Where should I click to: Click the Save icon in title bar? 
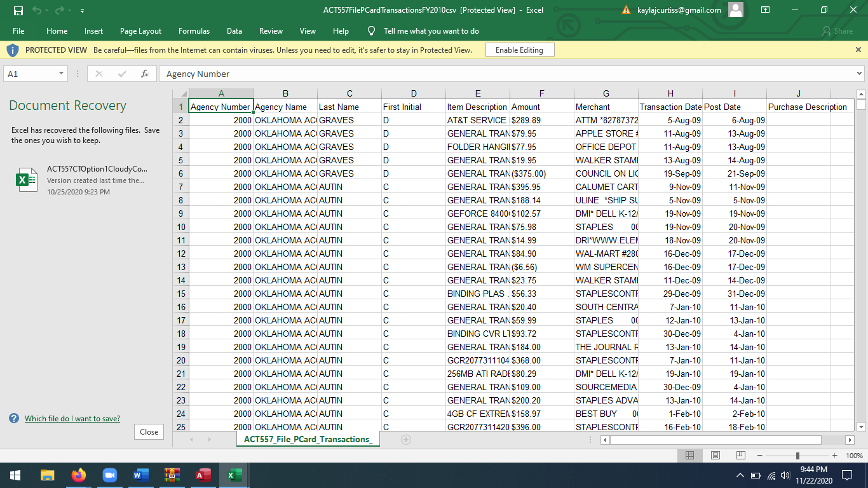point(18,10)
